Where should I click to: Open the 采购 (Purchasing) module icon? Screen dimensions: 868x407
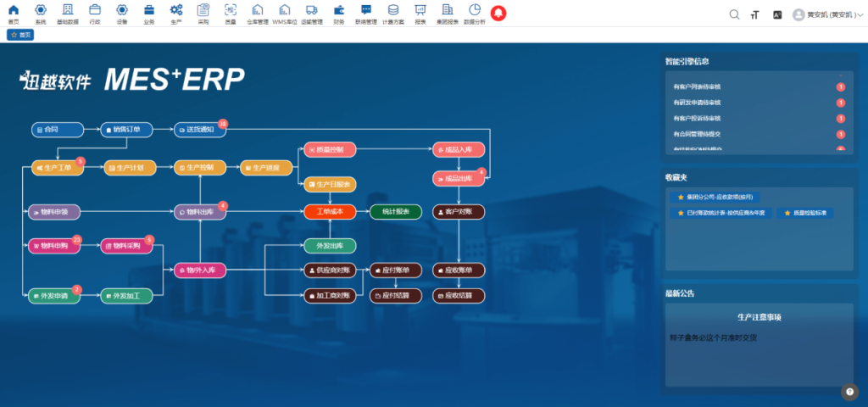(x=203, y=12)
